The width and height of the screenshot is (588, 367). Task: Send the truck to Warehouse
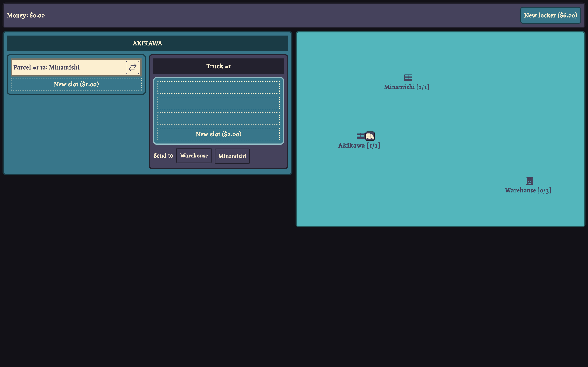(x=194, y=156)
